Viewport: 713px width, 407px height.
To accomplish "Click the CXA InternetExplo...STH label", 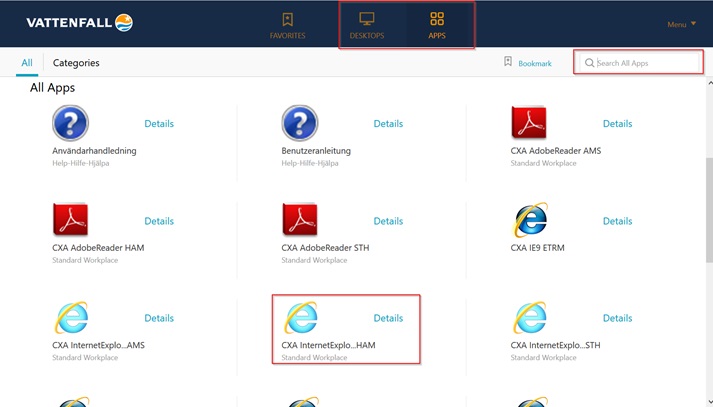I will point(555,345).
